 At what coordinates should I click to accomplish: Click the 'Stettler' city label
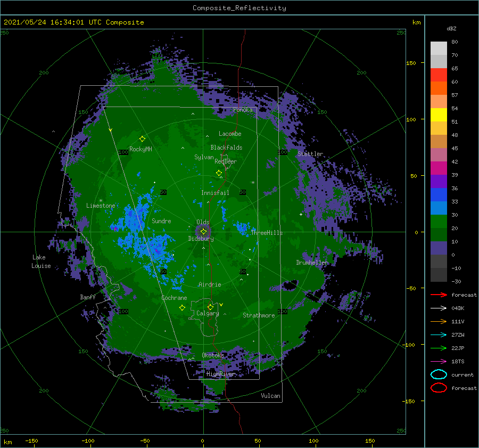(310, 154)
